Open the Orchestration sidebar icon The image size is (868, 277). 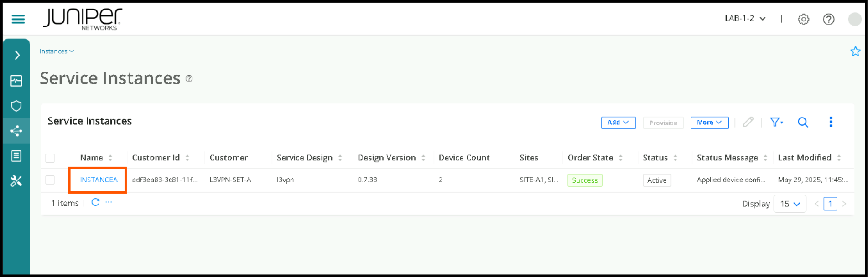click(x=16, y=131)
